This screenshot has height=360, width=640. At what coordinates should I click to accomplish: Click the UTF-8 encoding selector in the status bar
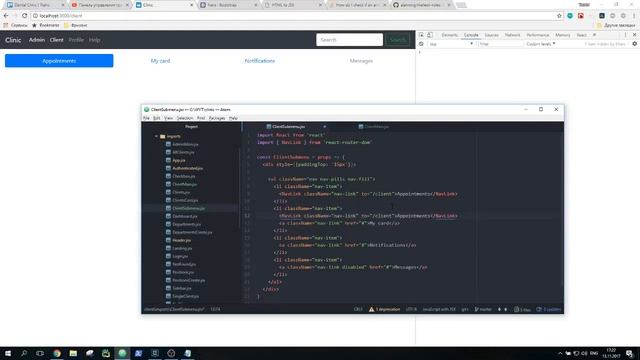coord(411,309)
